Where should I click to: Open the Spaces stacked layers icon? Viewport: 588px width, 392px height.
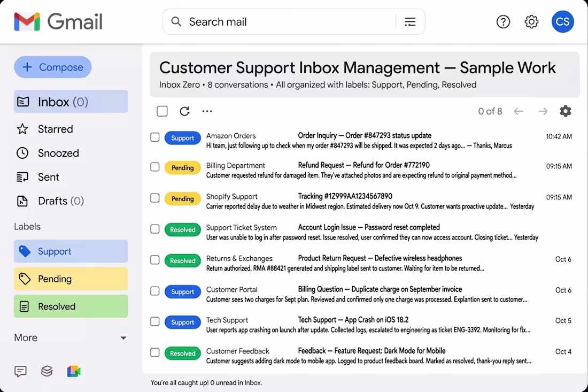click(x=47, y=371)
